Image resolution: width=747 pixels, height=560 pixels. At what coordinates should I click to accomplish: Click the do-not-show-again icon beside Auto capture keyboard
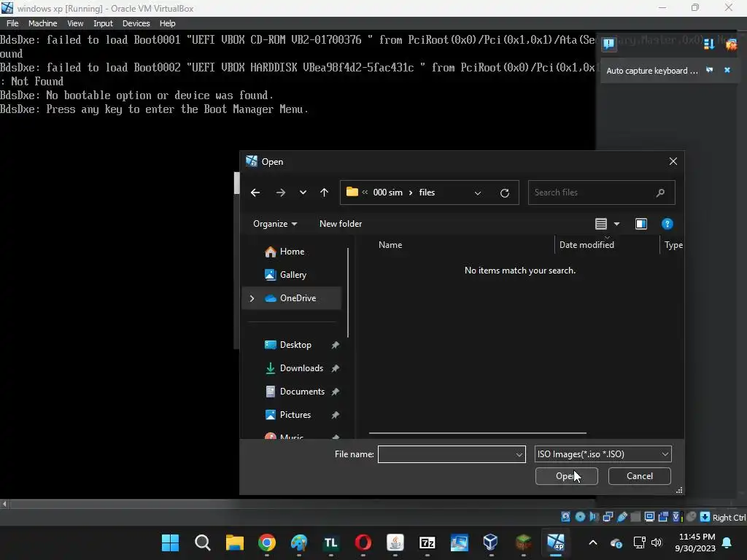[710, 70]
